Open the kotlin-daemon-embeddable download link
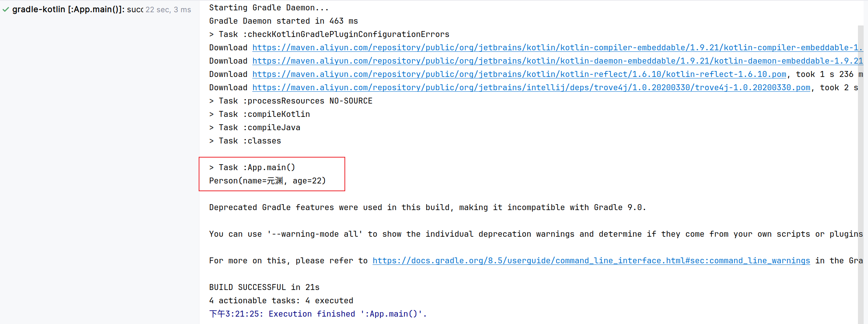Viewport: 868px width, 324px height. pos(558,61)
